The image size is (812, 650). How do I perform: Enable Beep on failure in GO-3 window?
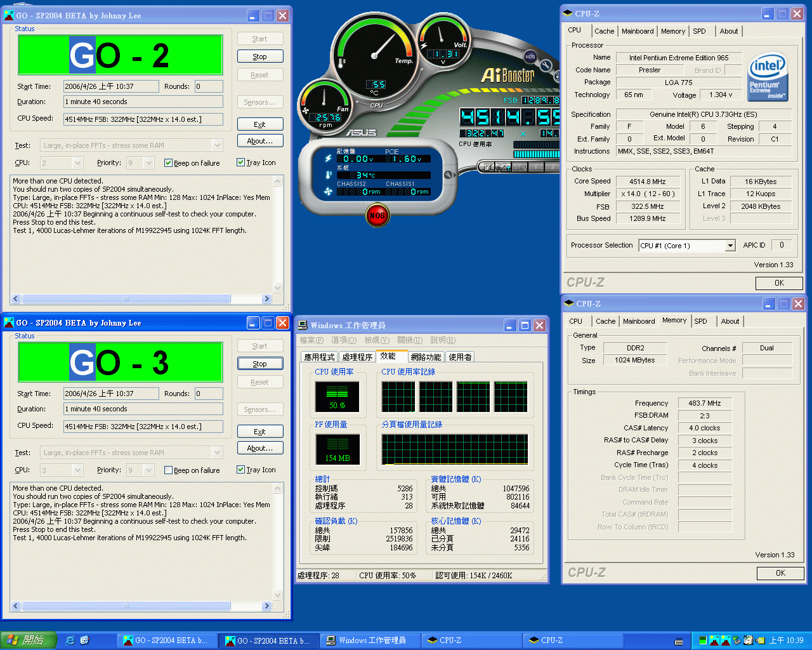click(169, 470)
